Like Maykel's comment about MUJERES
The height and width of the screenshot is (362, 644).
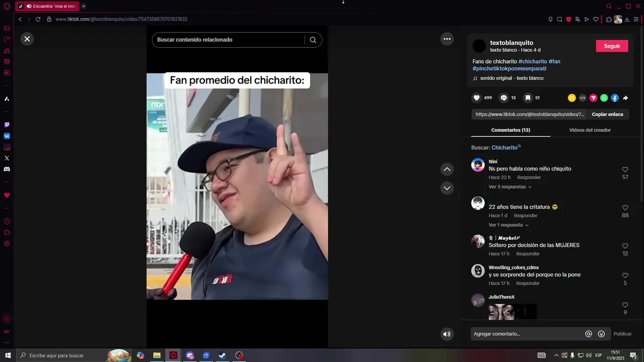pyautogui.click(x=625, y=246)
